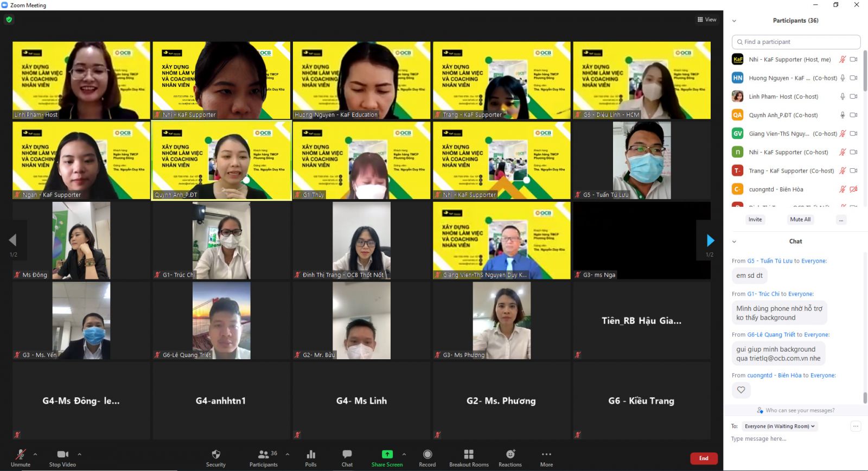The height and width of the screenshot is (471, 868).
Task: Click muted mic icon for Giang Vien-ThS
Action: tap(843, 133)
